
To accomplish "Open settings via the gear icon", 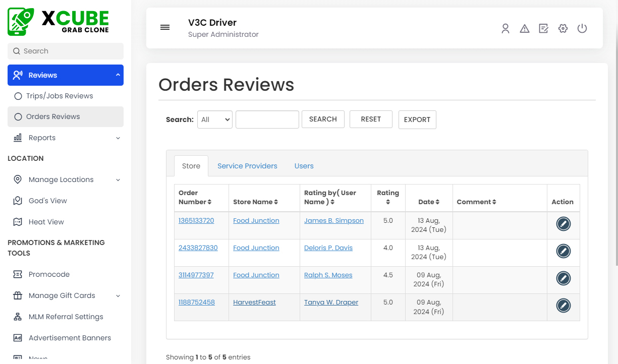I will (x=563, y=29).
